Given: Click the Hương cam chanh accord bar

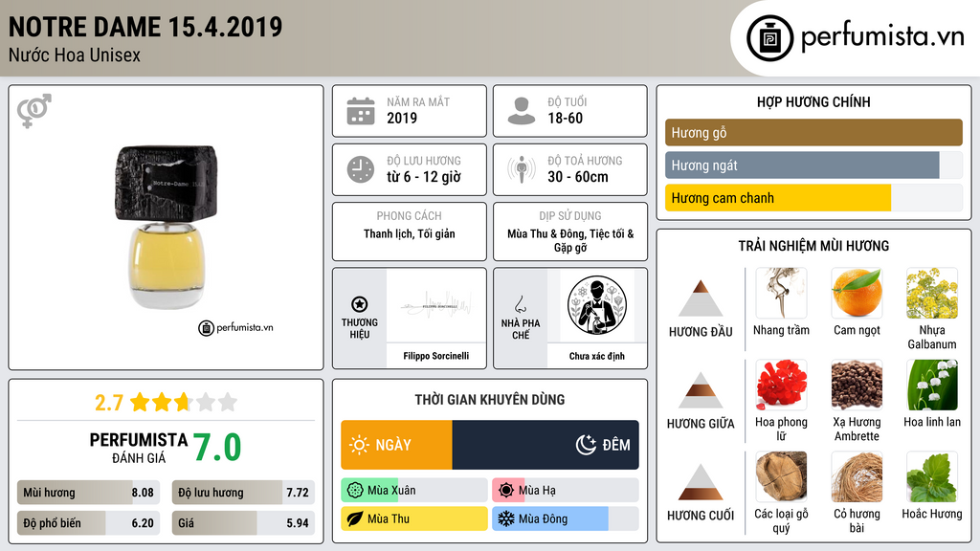Looking at the screenshot, I should coord(813,198).
